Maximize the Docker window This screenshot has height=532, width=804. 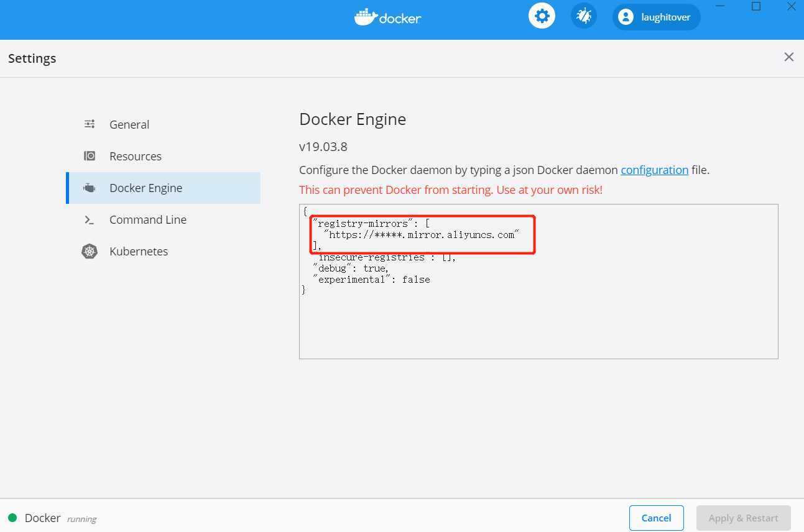pos(756,7)
